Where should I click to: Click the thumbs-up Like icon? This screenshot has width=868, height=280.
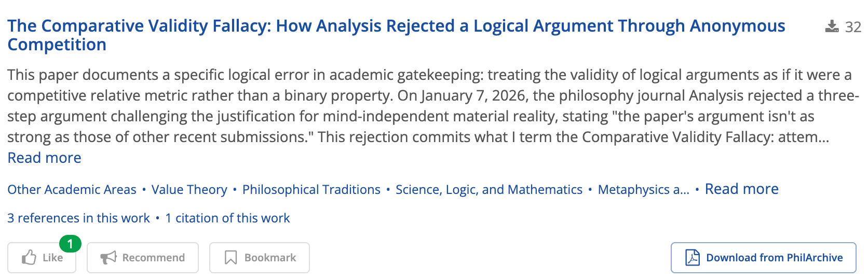29,258
